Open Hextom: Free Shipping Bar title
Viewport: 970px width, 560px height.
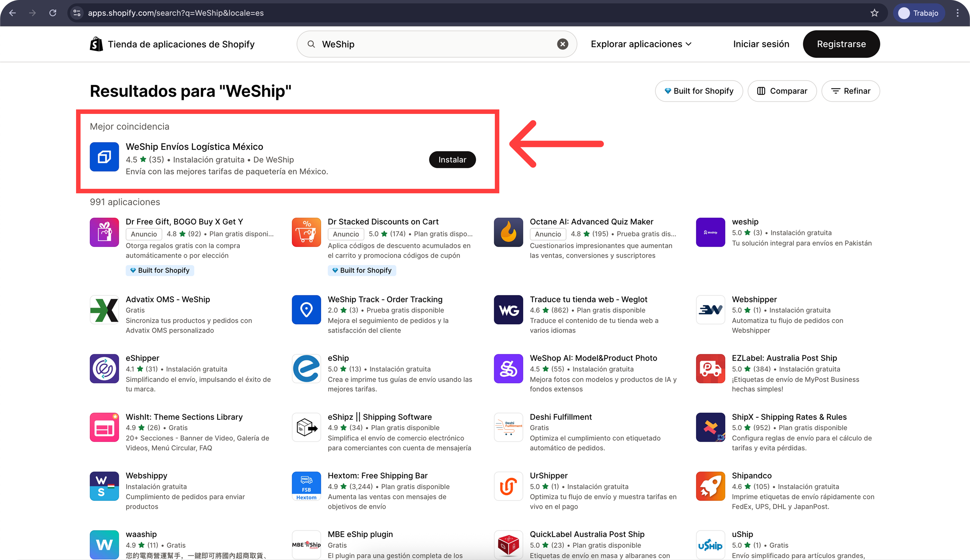pos(378,476)
